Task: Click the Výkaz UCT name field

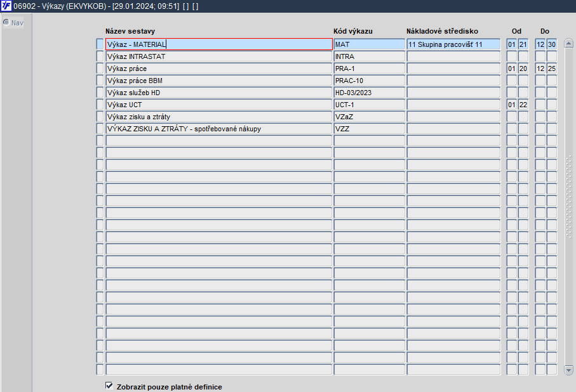Action: pyautogui.click(x=219, y=105)
